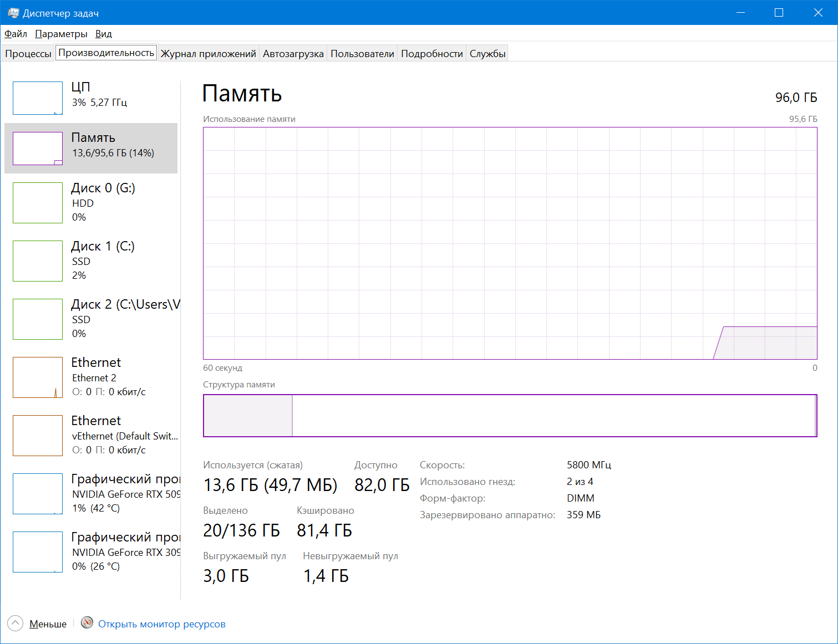Show the Службы tab
Screen dimensions: 838x644
pos(487,54)
